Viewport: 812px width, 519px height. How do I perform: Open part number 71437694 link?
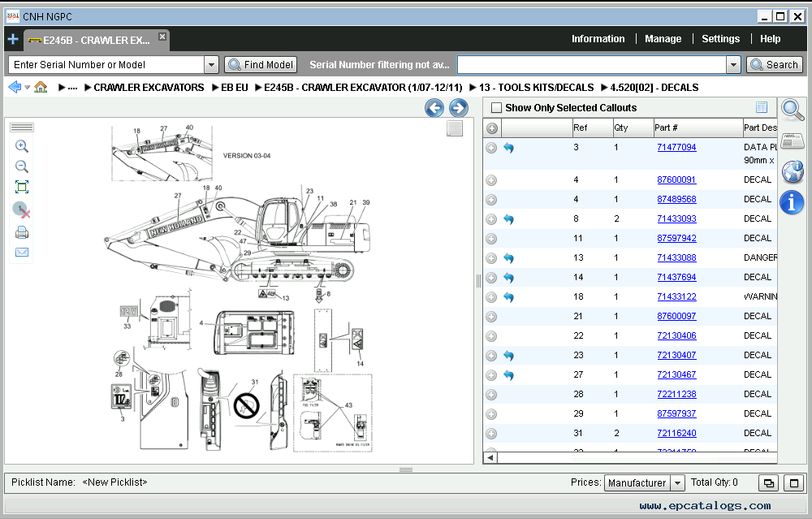coord(676,278)
